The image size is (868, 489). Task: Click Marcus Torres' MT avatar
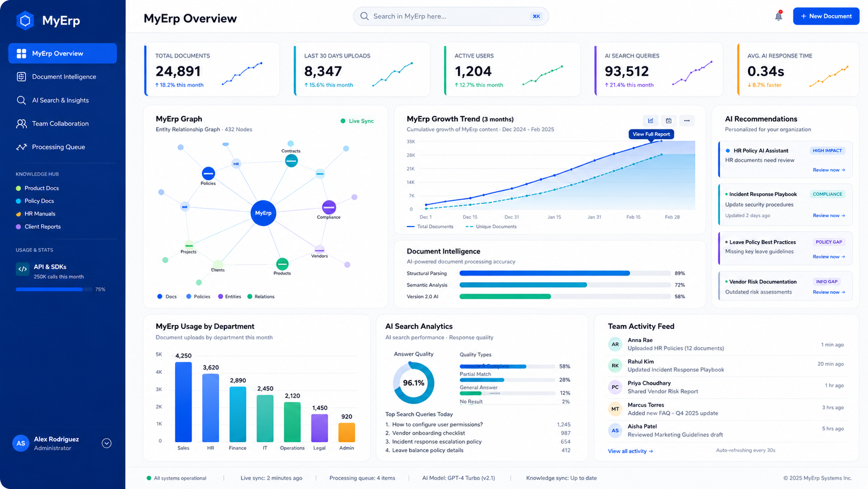(615, 409)
